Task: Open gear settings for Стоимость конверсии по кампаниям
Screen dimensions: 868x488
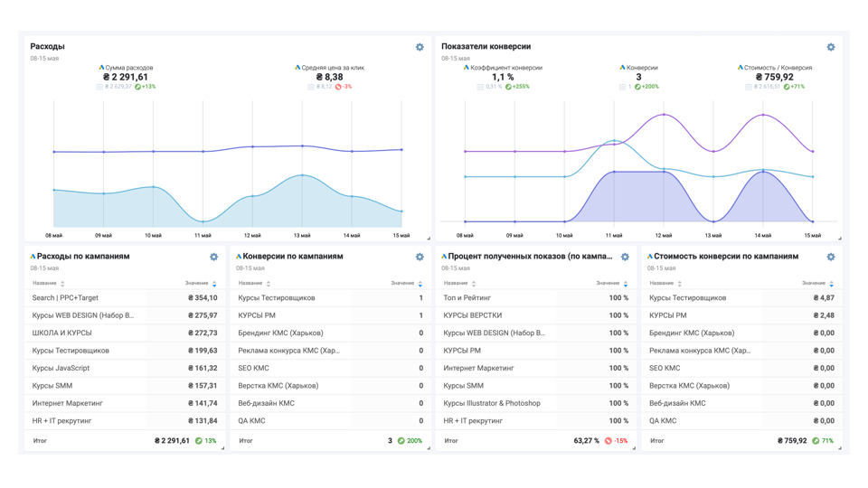Action: click(x=831, y=257)
